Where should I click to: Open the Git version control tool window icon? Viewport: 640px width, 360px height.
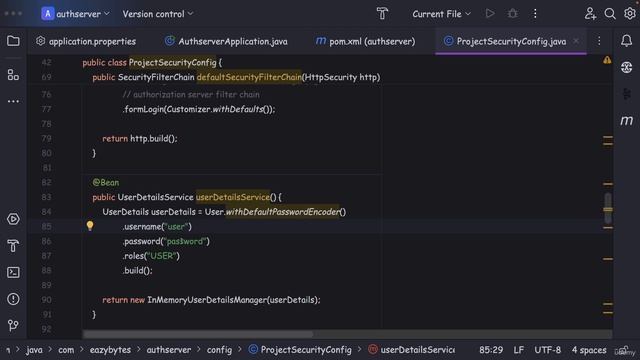click(x=13, y=325)
